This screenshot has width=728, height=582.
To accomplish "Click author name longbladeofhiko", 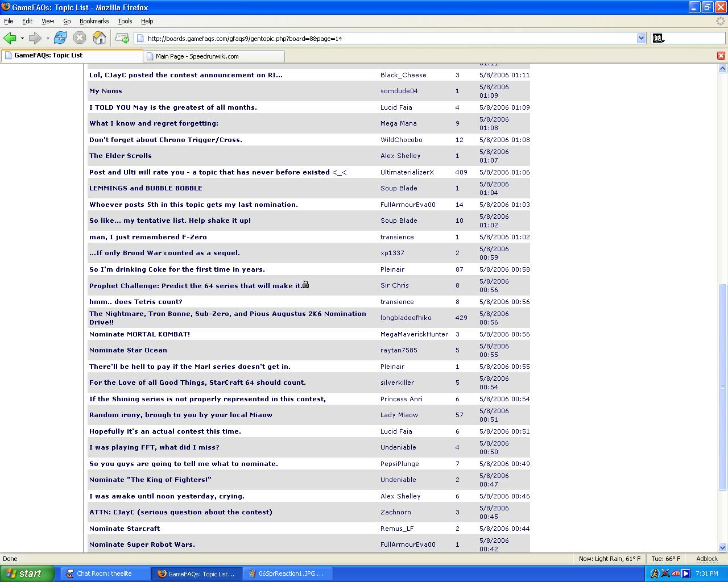I will [x=406, y=318].
